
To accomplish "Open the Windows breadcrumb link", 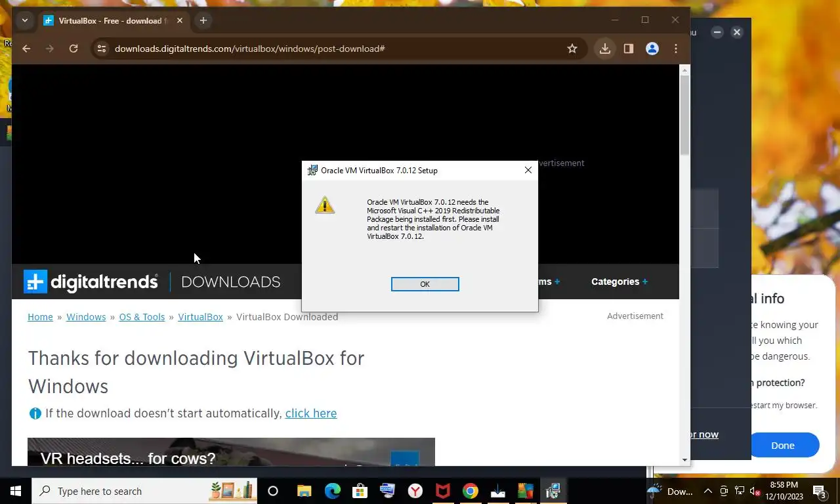I will coord(86,317).
